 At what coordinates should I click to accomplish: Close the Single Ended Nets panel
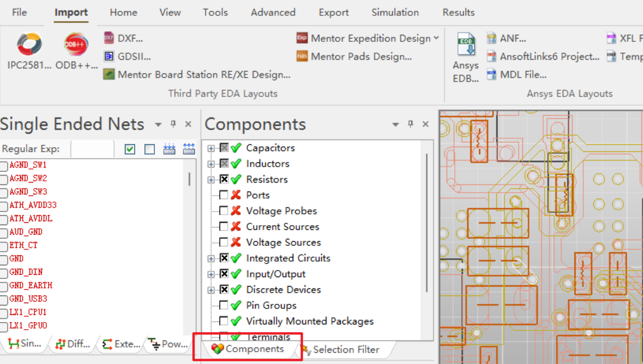pyautogui.click(x=188, y=123)
